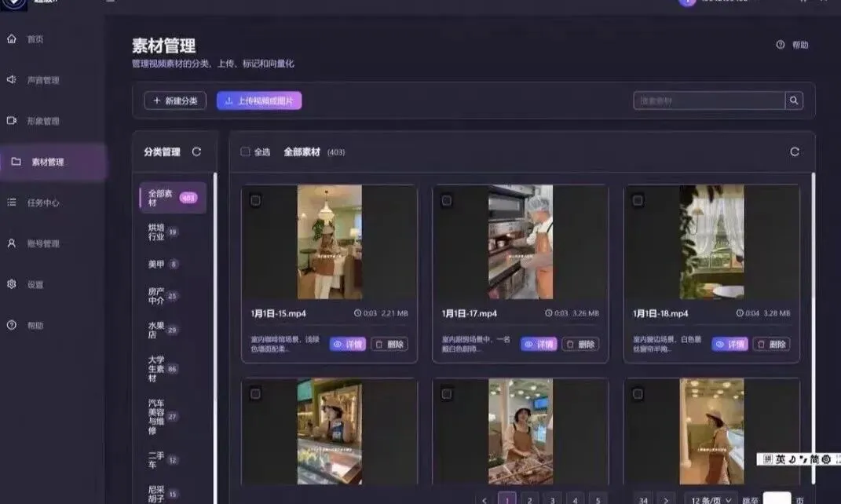The width and height of the screenshot is (841, 504).
Task: Select the 房产中介 category
Action: point(163,296)
